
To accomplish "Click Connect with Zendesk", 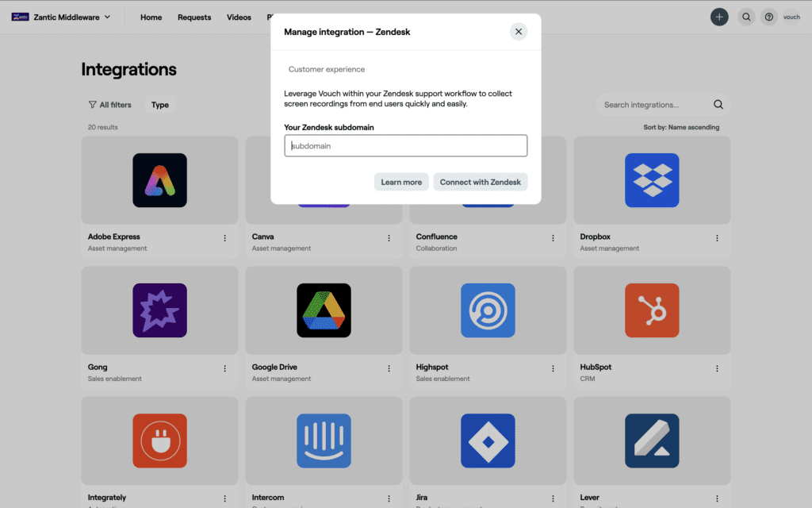I will [481, 182].
